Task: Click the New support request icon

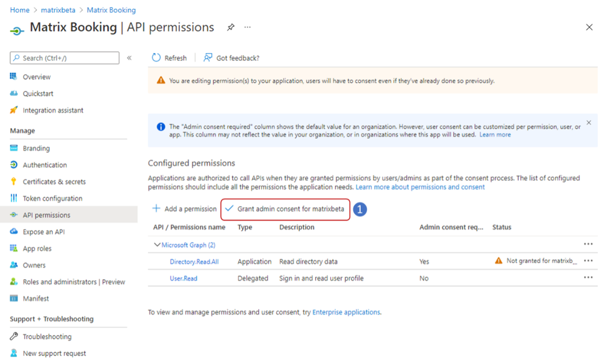Action: (x=13, y=353)
